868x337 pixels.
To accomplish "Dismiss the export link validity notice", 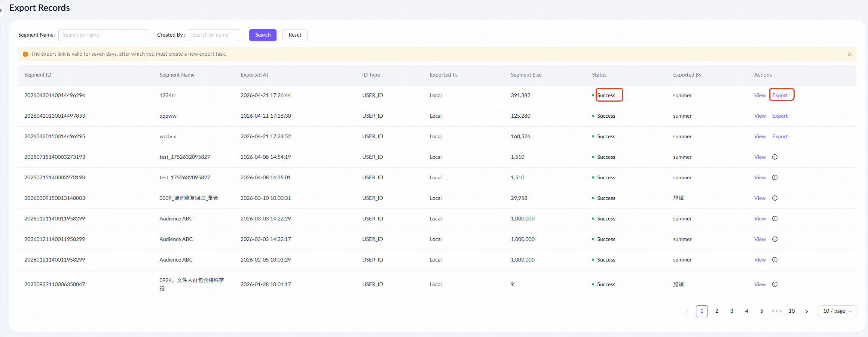I will [x=850, y=54].
